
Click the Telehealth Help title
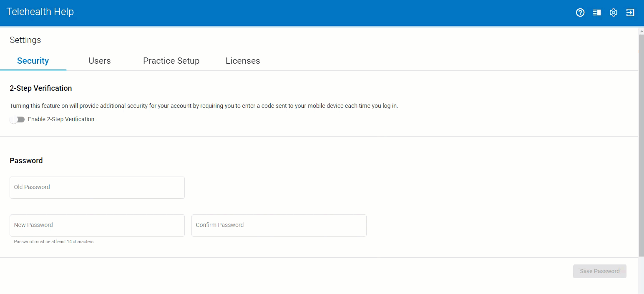point(40,12)
